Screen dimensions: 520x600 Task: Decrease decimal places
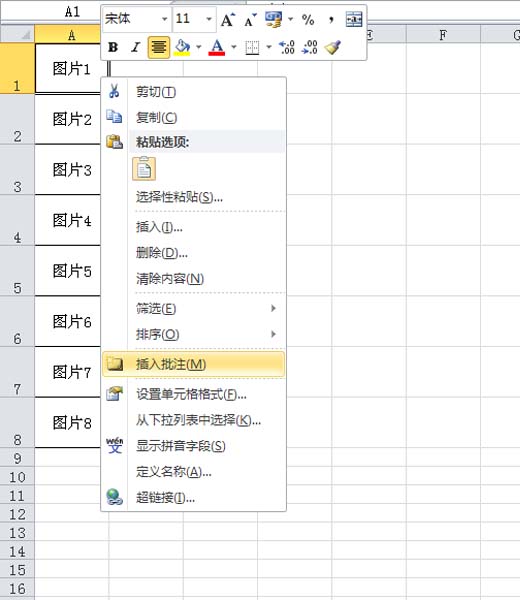pyautogui.click(x=310, y=47)
